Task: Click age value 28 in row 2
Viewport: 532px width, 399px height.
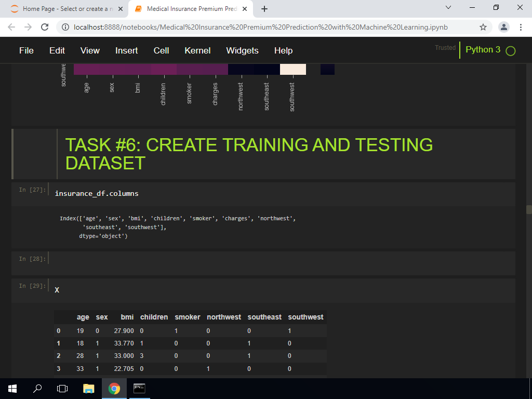Action: pos(80,356)
